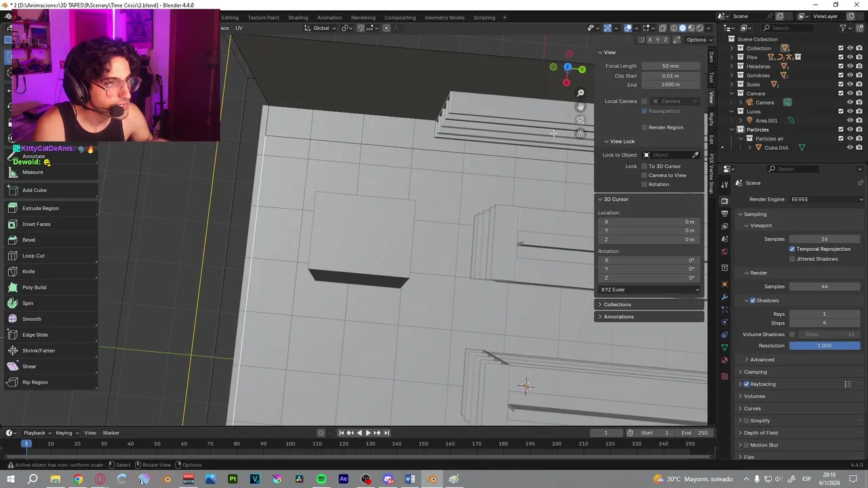868x488 pixels.
Task: Open Chrome from the taskbar
Action: pyautogui.click(x=78, y=479)
